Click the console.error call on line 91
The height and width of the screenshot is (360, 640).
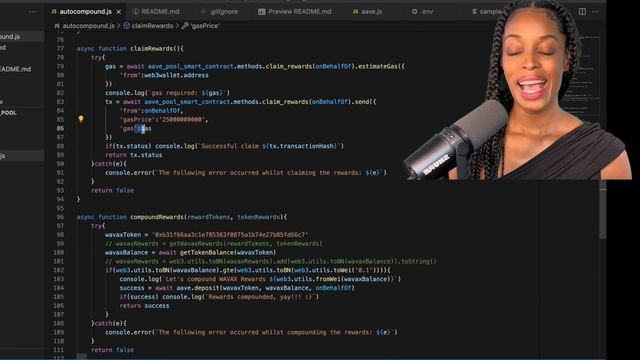click(245, 173)
